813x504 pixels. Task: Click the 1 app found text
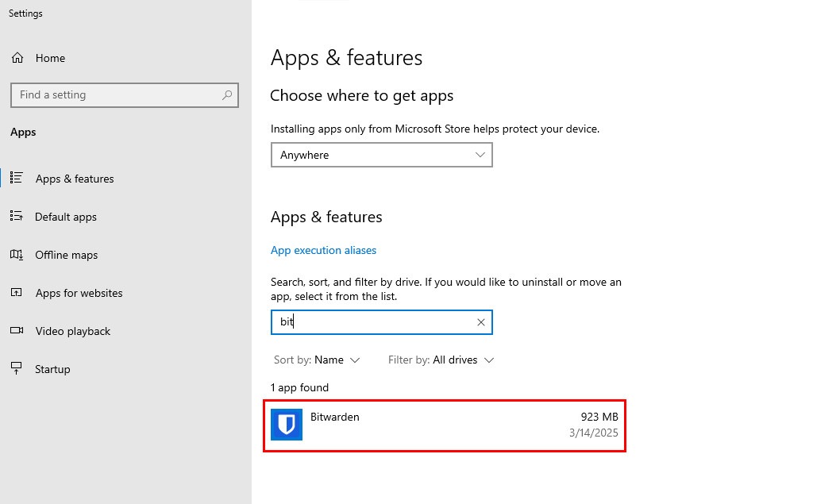299,387
